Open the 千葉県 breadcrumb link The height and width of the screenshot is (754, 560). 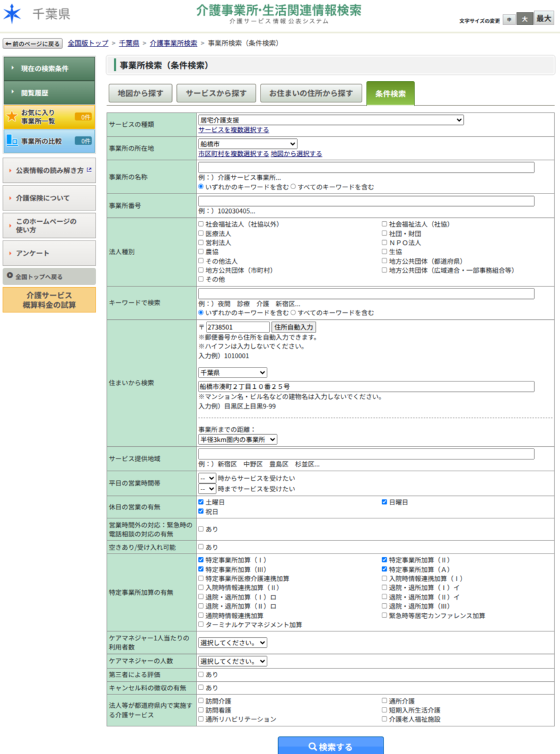(129, 43)
